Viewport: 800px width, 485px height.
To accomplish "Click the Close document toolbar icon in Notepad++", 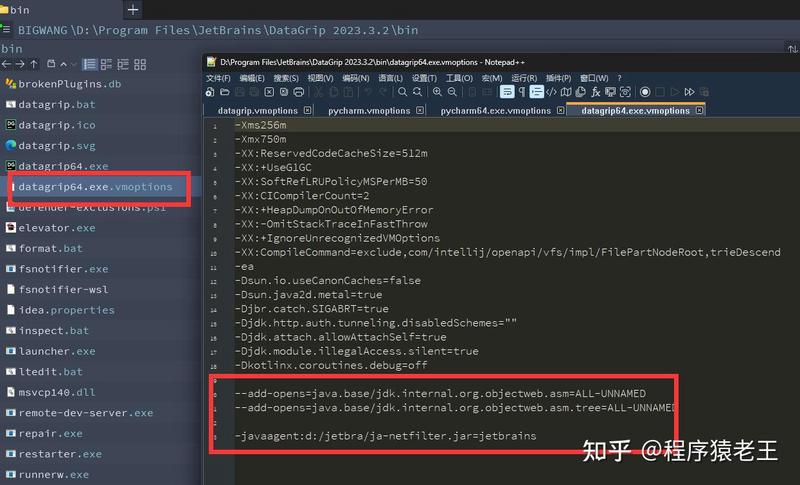I will 269,92.
